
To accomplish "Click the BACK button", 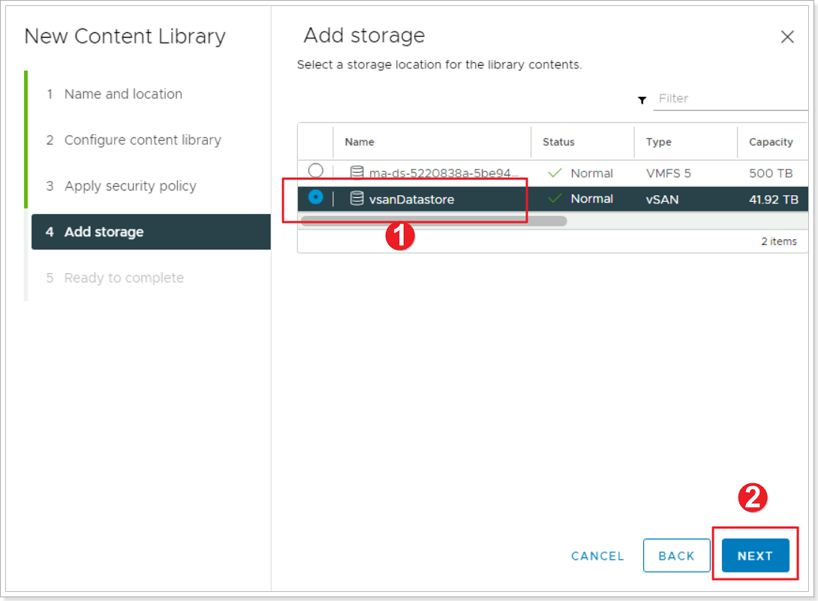I will (x=677, y=556).
